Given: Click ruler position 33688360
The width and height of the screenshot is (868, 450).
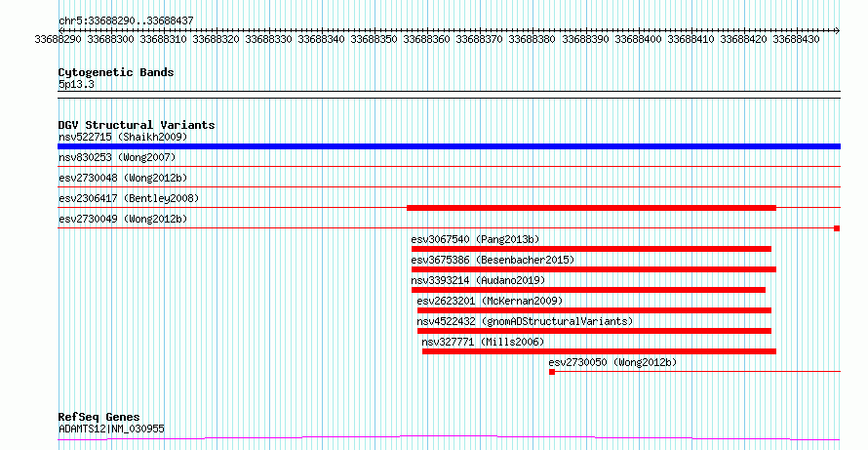Looking at the screenshot, I should (427, 40).
